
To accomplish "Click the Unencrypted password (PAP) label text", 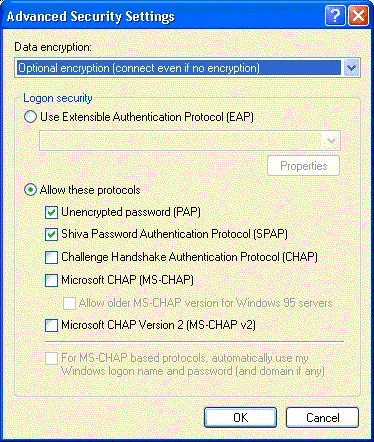I will pos(131,212).
